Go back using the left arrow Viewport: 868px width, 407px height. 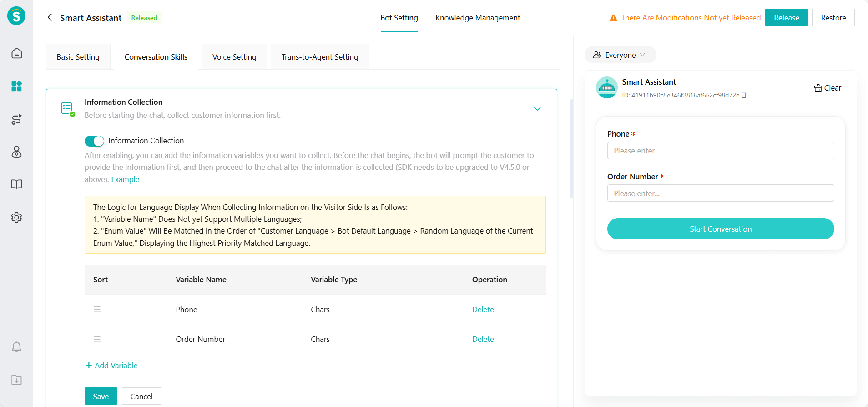(x=50, y=18)
